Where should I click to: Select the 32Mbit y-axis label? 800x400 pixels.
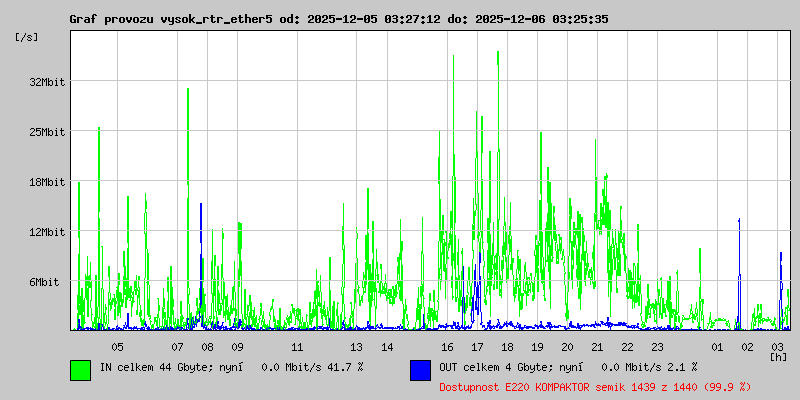click(47, 82)
